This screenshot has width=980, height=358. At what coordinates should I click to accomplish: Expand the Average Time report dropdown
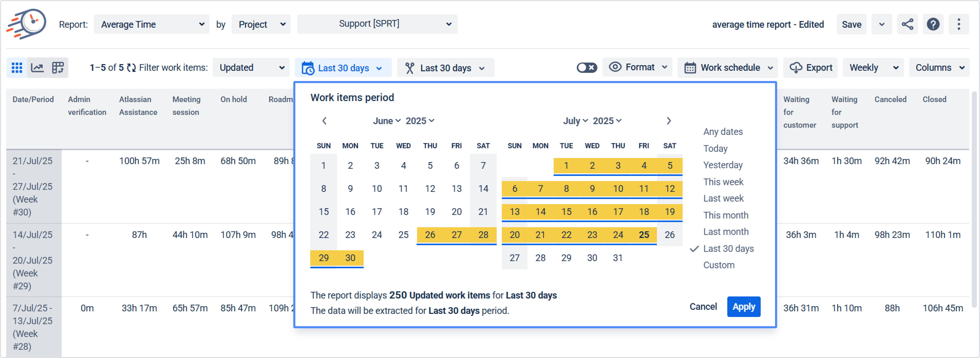pyautogui.click(x=152, y=24)
